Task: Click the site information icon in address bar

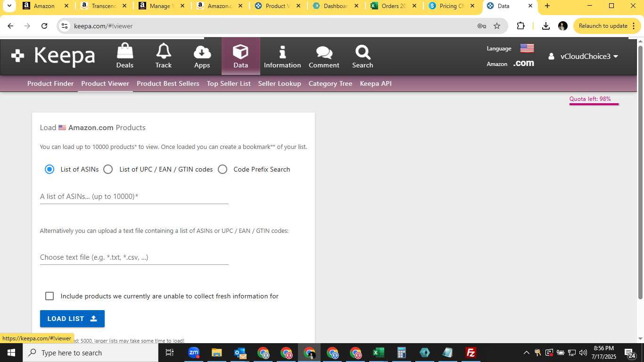Action: click(65, 26)
